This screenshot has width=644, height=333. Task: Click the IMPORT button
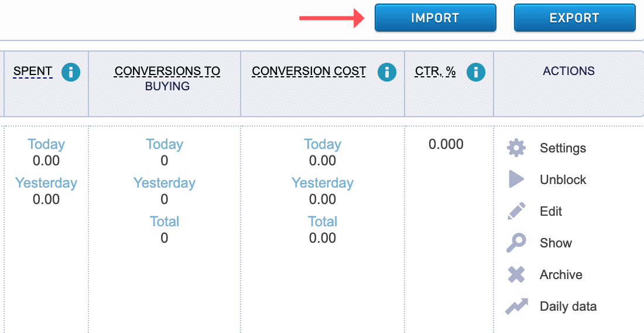coord(435,18)
